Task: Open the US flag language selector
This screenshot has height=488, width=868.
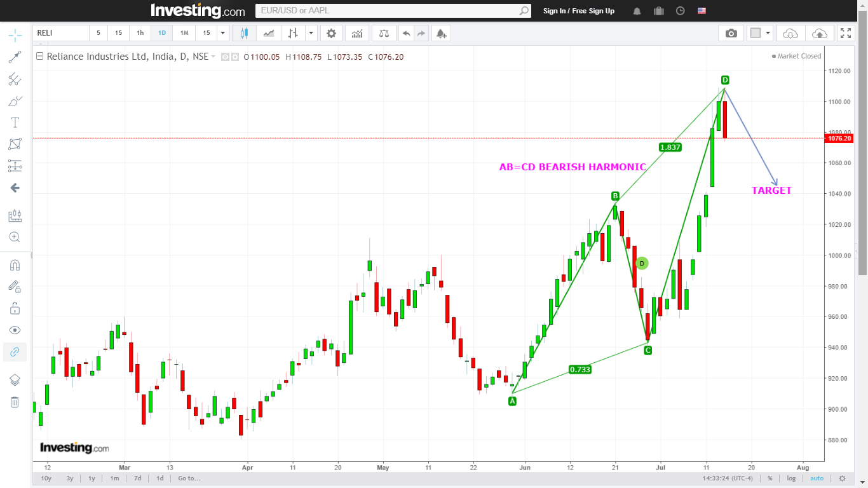Action: [702, 11]
